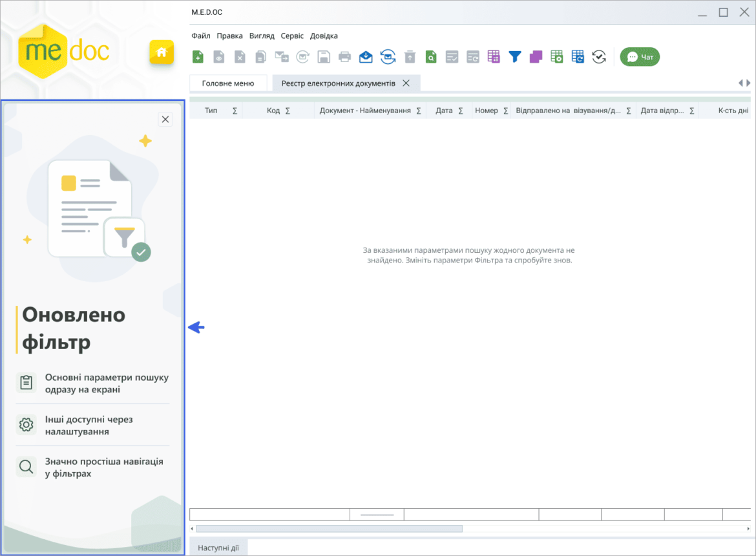Image resolution: width=756 pixels, height=556 pixels.
Task: Open sigma summary for Дата відпр... column
Action: [692, 111]
